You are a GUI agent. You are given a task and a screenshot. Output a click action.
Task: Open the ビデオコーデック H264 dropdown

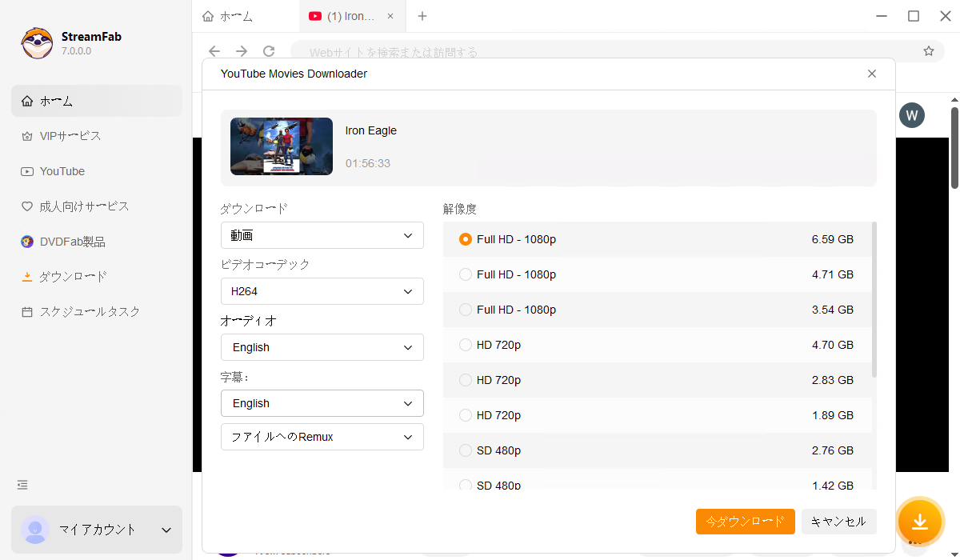[x=322, y=291]
